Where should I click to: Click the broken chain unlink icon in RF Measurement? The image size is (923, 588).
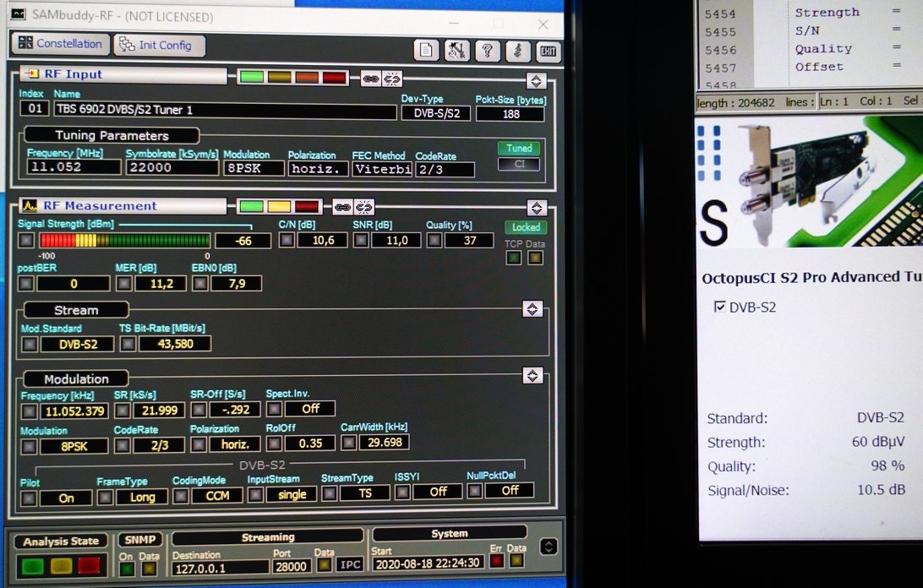tap(363, 206)
